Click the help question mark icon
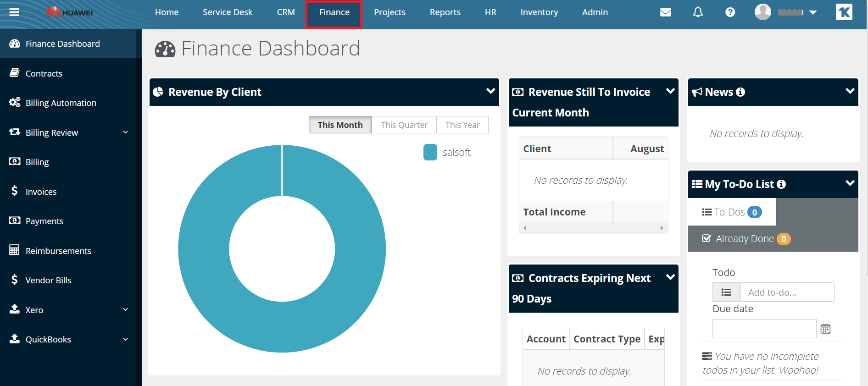The height and width of the screenshot is (386, 868). click(x=730, y=12)
